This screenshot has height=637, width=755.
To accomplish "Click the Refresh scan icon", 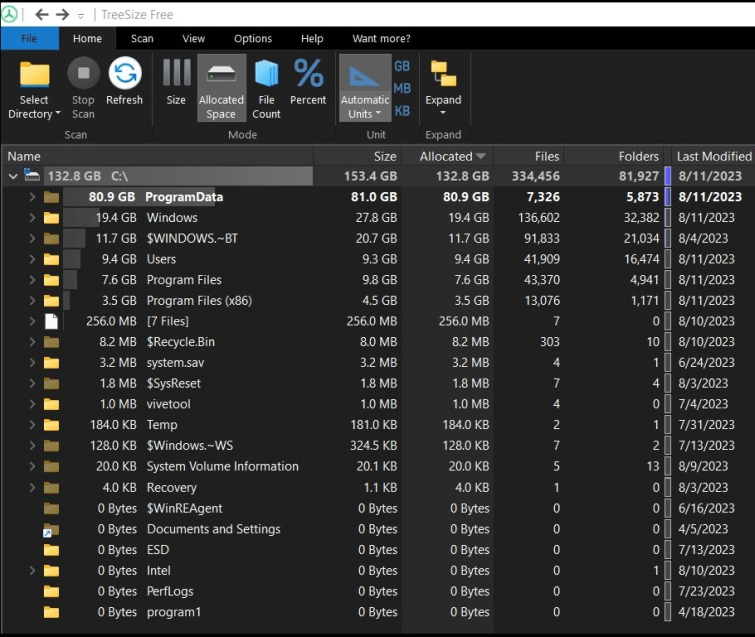I will click(x=125, y=75).
